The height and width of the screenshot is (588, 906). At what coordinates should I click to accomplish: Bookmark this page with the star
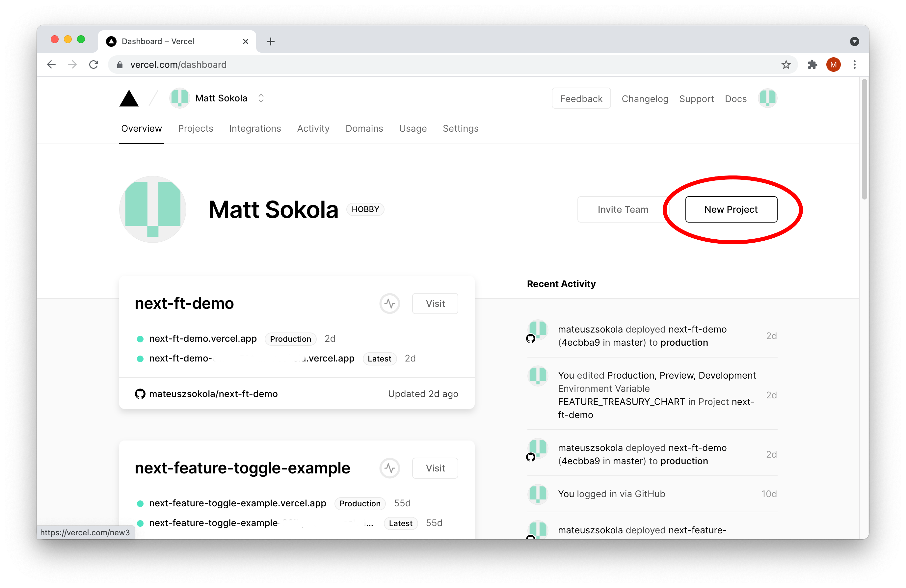[x=786, y=65]
